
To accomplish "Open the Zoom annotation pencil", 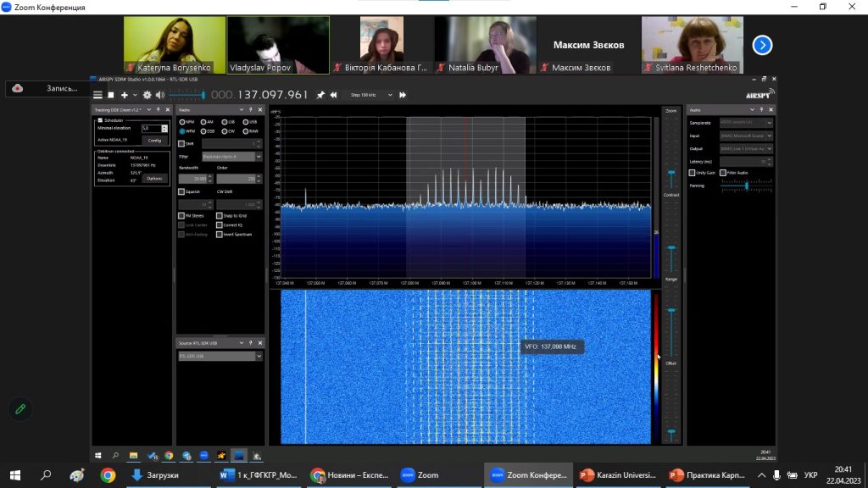I will 20,409.
